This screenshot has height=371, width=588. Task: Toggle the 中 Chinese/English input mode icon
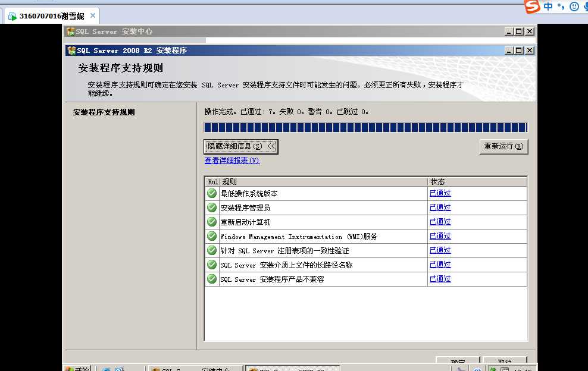[548, 7]
